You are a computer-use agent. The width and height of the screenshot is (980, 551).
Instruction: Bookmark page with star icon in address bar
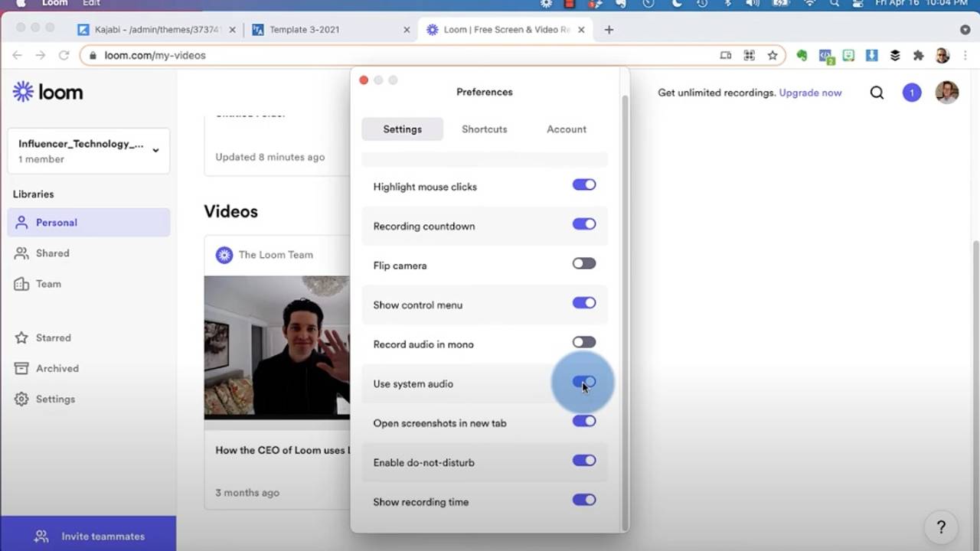(x=773, y=55)
